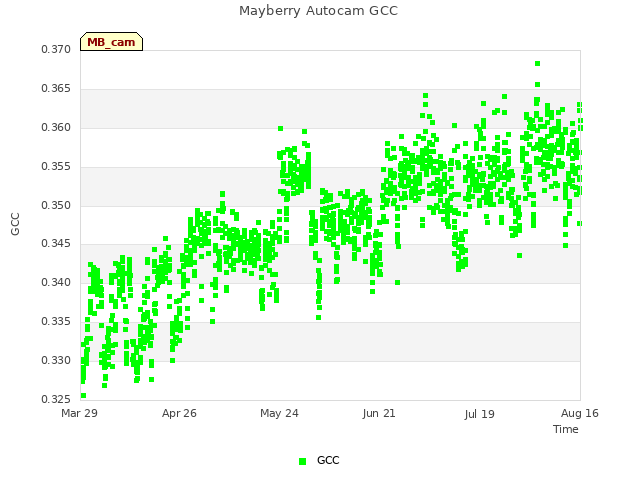The width and height of the screenshot is (640, 480).
Task: Click the Apr 26 x-axis label
Action: coord(179,413)
